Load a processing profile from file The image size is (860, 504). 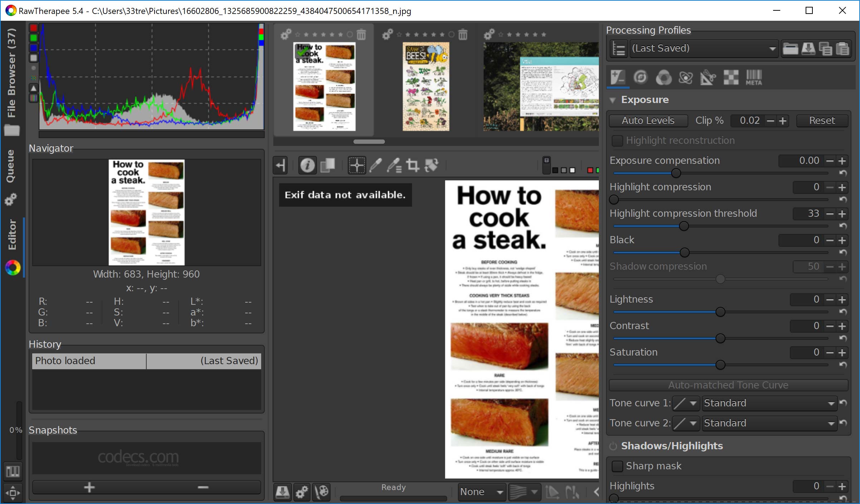pyautogui.click(x=790, y=48)
